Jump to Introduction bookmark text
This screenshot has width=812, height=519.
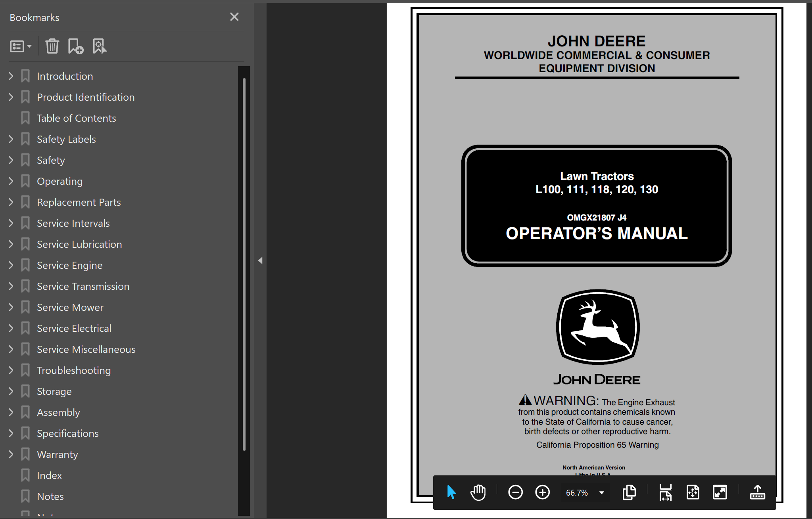click(x=65, y=76)
